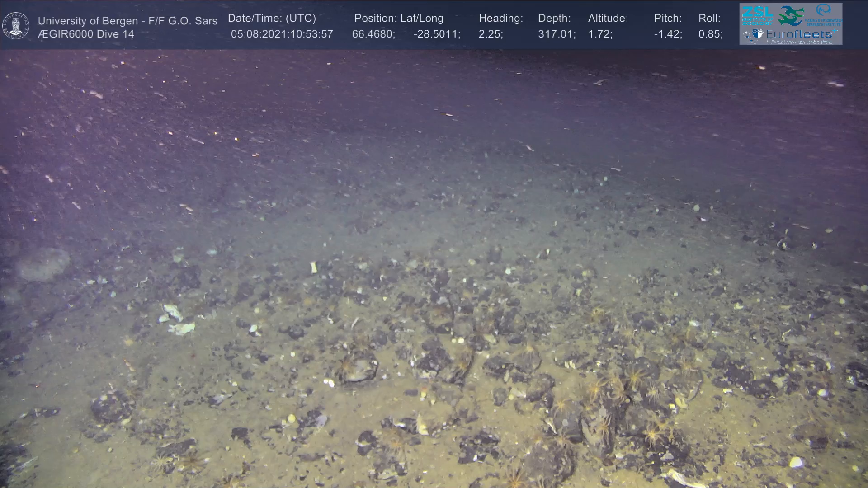Viewport: 868px width, 488px height.
Task: Click the ÆGIR6000 Dive 14 label
Action: (86, 34)
